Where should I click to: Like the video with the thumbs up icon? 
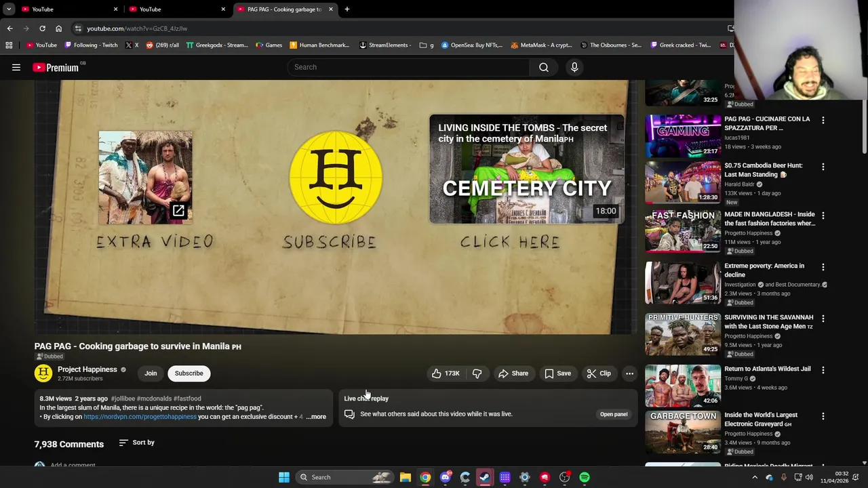(x=446, y=373)
